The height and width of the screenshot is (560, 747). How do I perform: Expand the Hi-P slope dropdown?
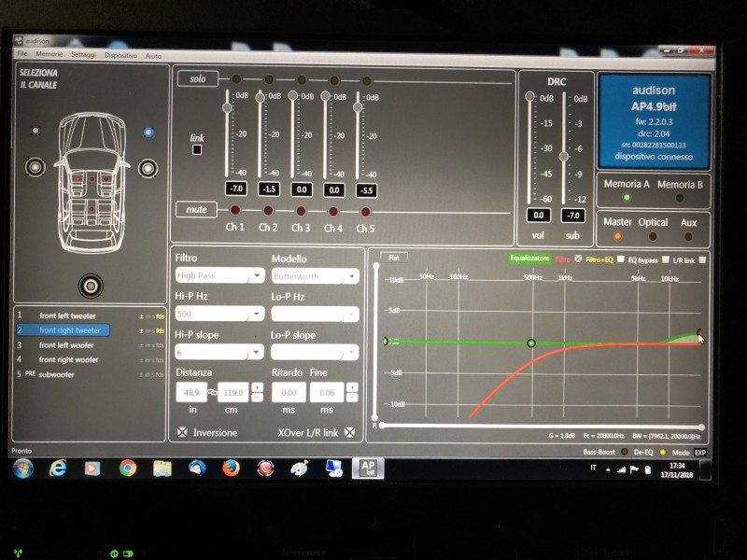click(219, 353)
